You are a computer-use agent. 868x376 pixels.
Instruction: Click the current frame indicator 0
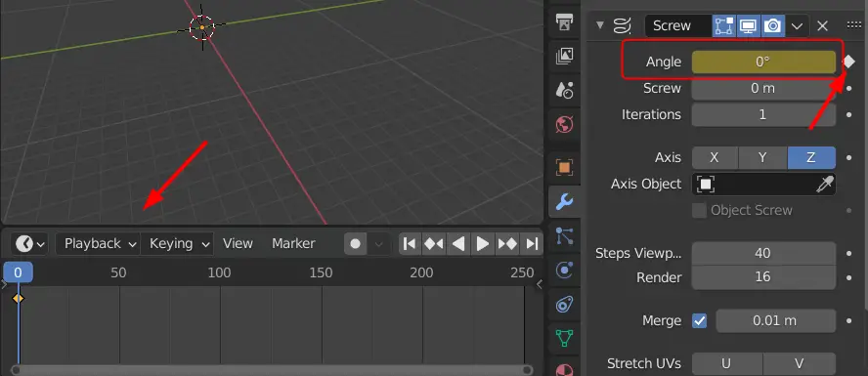[x=19, y=272]
